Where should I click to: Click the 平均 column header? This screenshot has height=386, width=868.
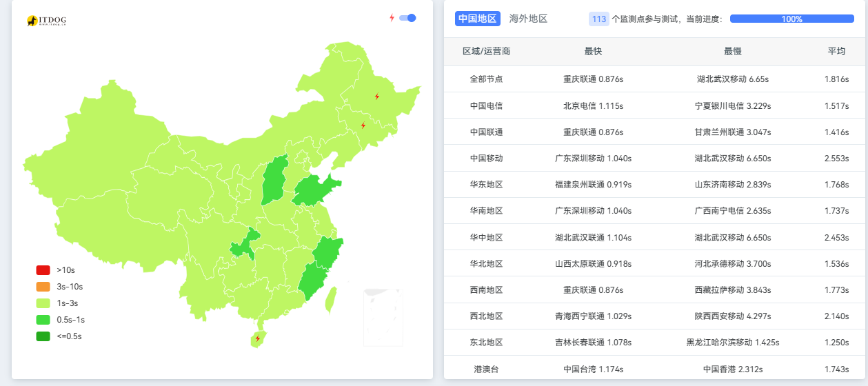[836, 52]
